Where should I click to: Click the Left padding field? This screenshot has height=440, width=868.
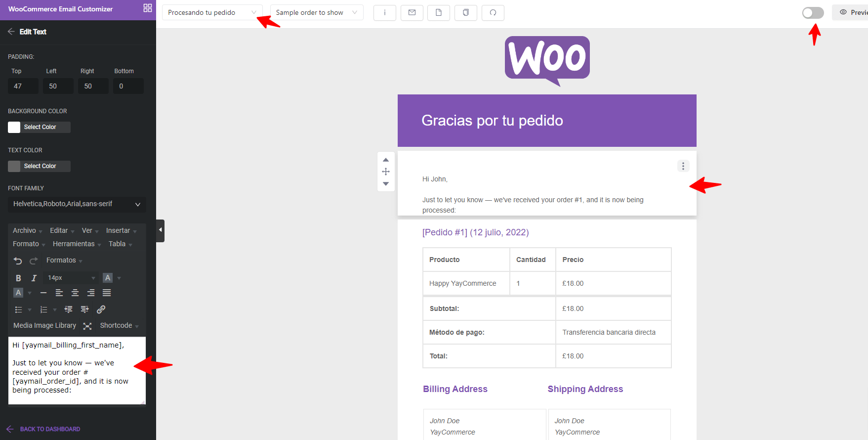(58, 86)
